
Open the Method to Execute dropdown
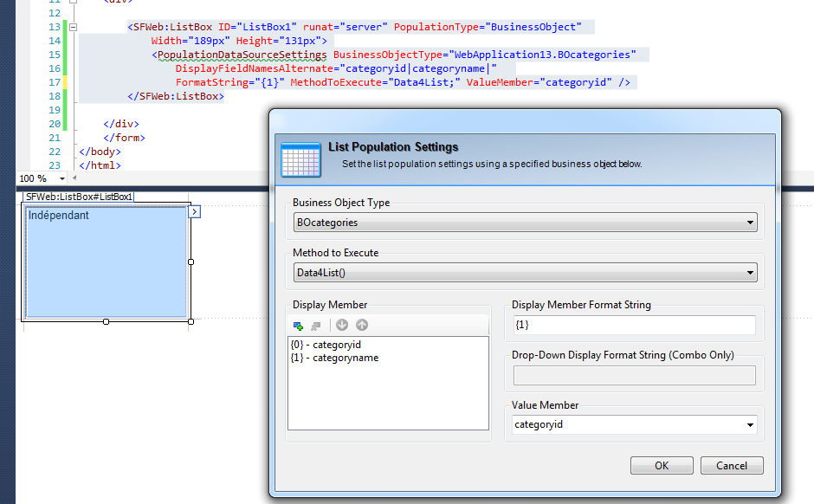750,273
